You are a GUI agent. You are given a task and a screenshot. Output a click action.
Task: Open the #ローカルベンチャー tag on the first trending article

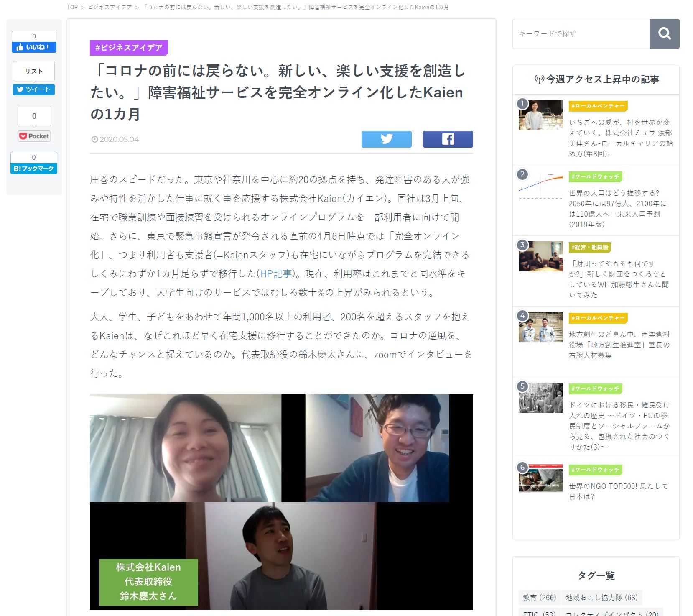click(598, 106)
